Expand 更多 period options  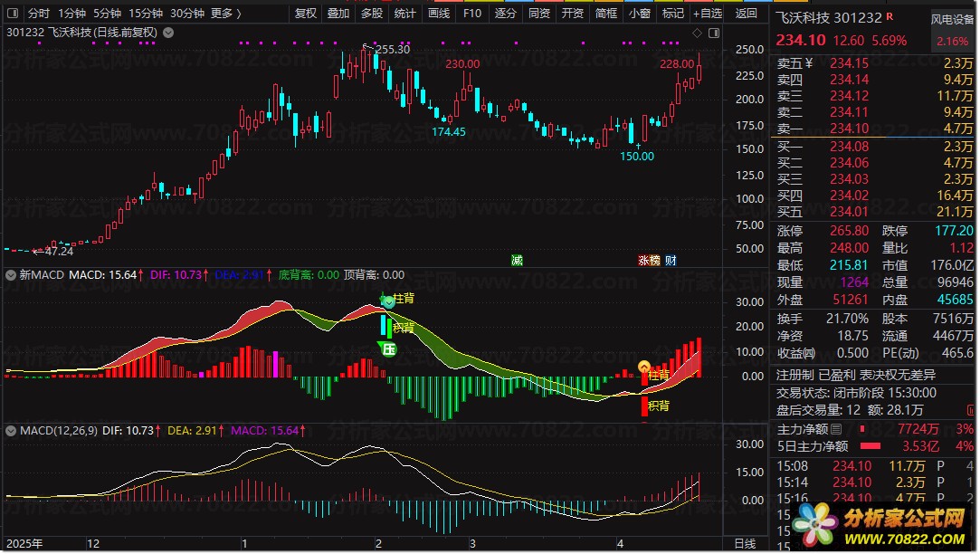(x=225, y=14)
